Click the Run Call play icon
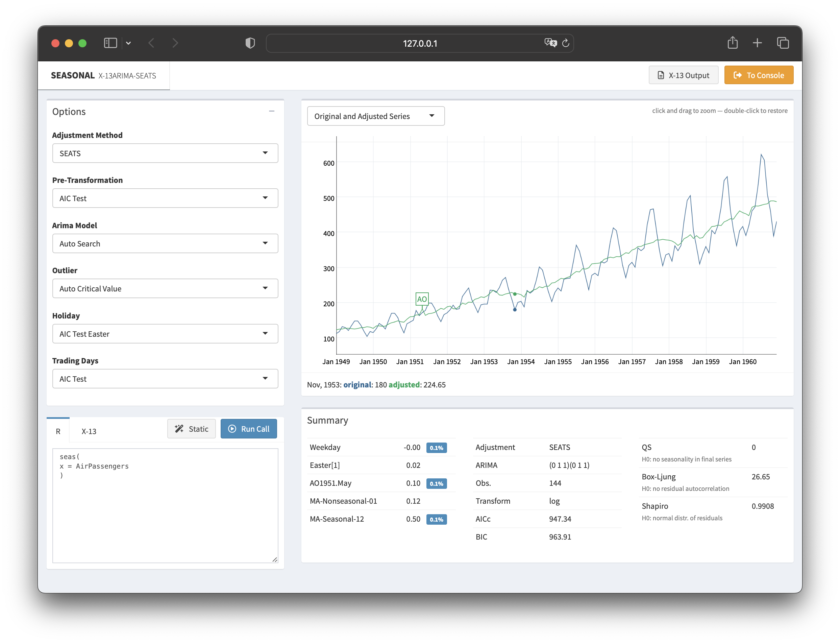 point(232,428)
